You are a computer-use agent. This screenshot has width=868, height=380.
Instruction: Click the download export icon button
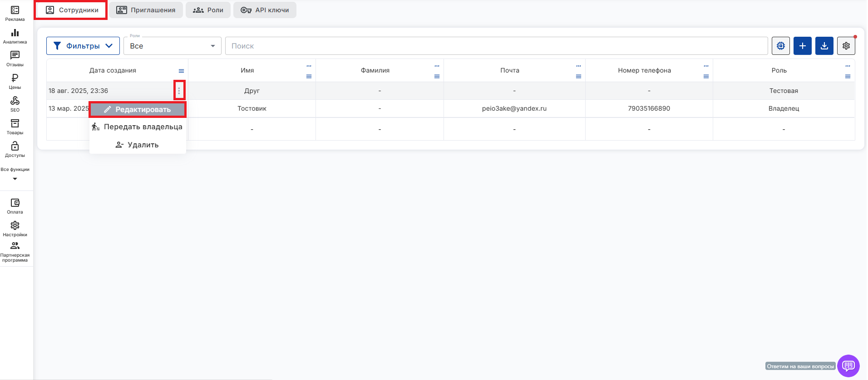824,46
